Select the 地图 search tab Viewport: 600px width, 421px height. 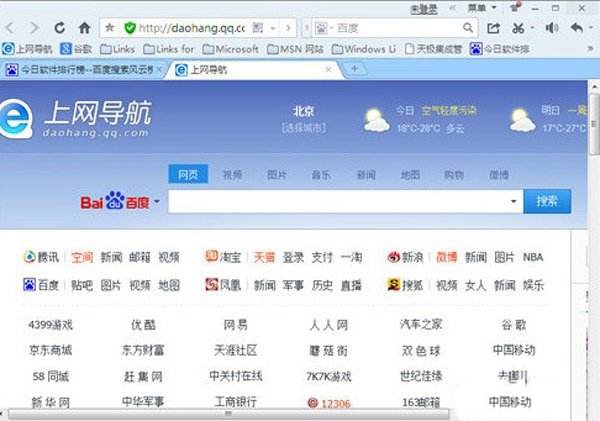[410, 175]
